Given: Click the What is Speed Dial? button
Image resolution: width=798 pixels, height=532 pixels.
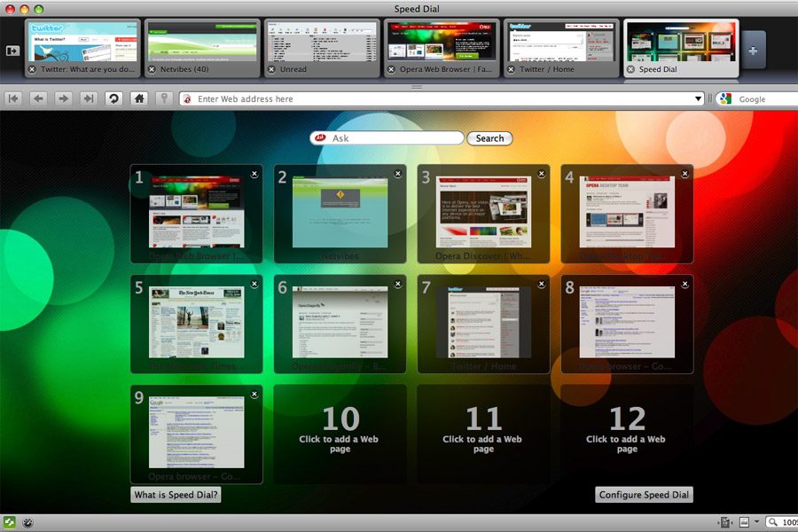Looking at the screenshot, I should (x=176, y=495).
